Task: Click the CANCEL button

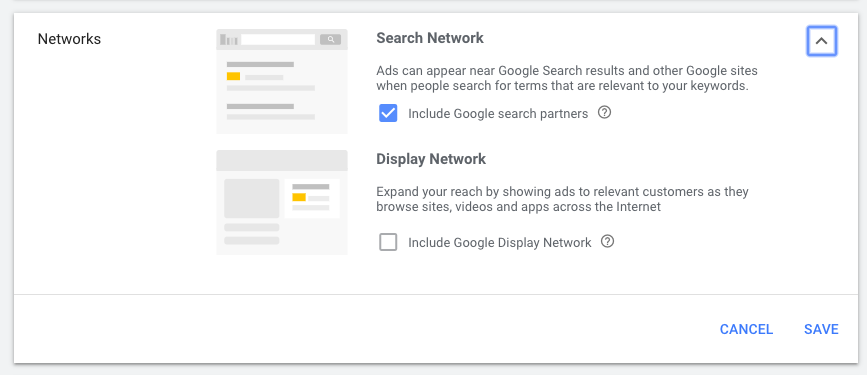Action: pos(746,329)
